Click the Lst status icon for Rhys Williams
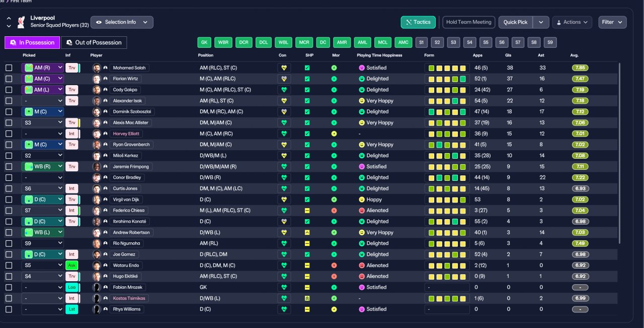The height and width of the screenshot is (328, 644). click(72, 309)
